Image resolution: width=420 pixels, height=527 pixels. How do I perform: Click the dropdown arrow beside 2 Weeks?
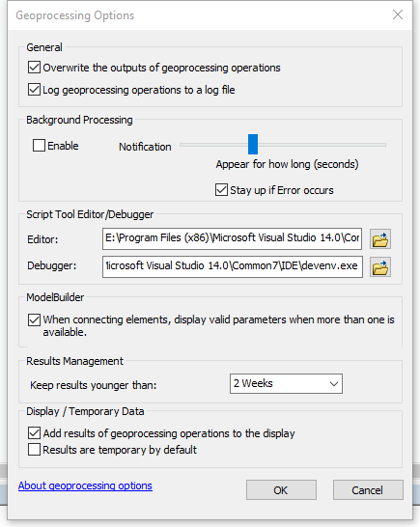(x=333, y=384)
